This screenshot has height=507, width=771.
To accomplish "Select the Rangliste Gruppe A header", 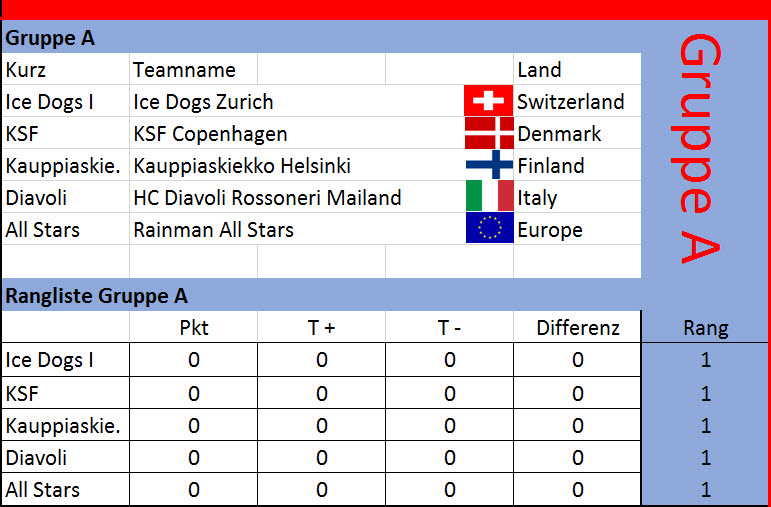I will [x=322, y=295].
